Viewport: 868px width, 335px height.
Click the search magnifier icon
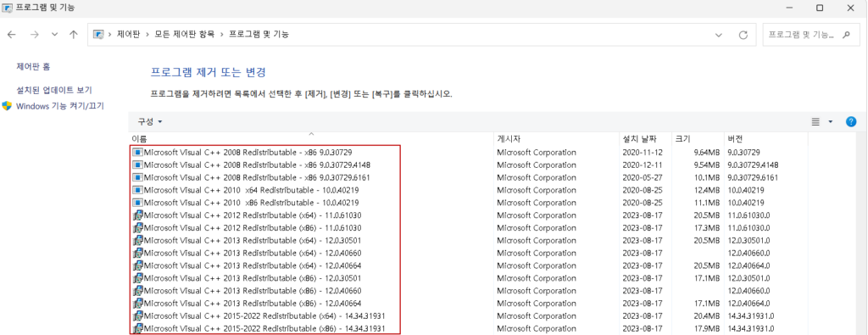pyautogui.click(x=846, y=34)
